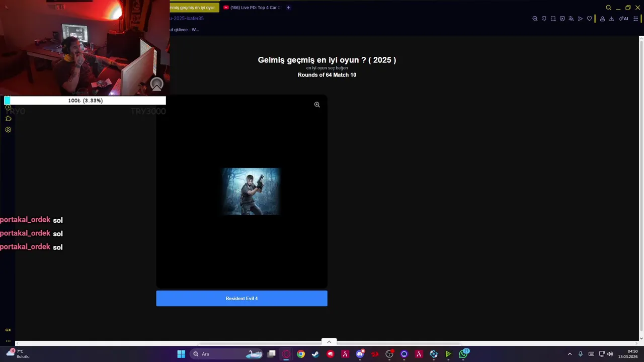The width and height of the screenshot is (644, 362).
Task: Open the settings gear icon in sidebar
Action: 8,130
